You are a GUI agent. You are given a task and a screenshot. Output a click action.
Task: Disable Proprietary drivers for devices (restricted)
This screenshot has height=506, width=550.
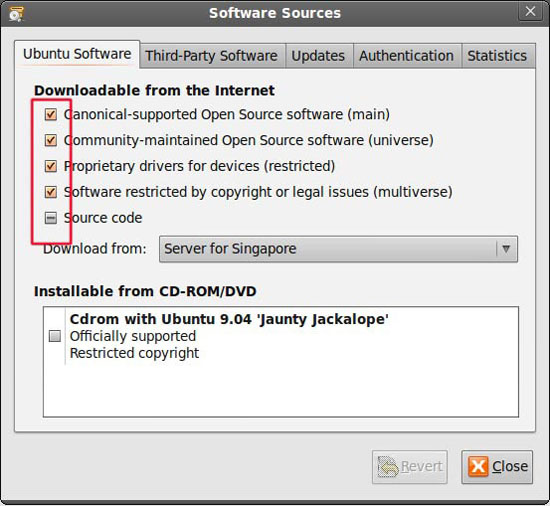coord(51,166)
